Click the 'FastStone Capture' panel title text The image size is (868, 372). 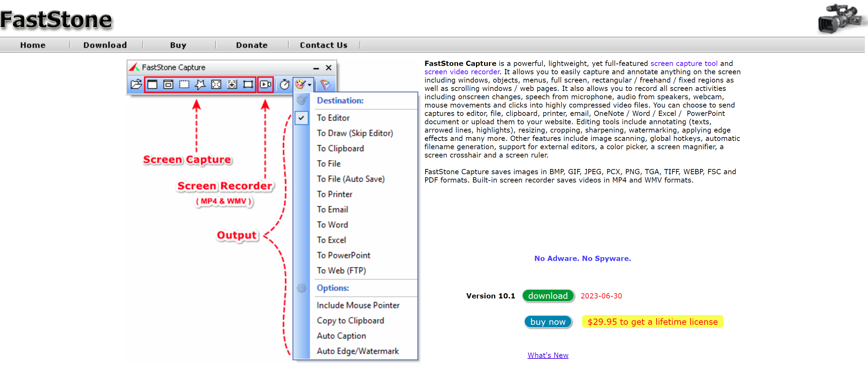[x=174, y=67]
